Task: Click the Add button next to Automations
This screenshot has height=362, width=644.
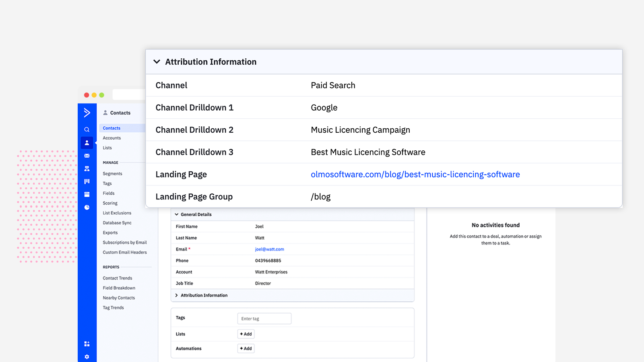Action: tap(246, 348)
